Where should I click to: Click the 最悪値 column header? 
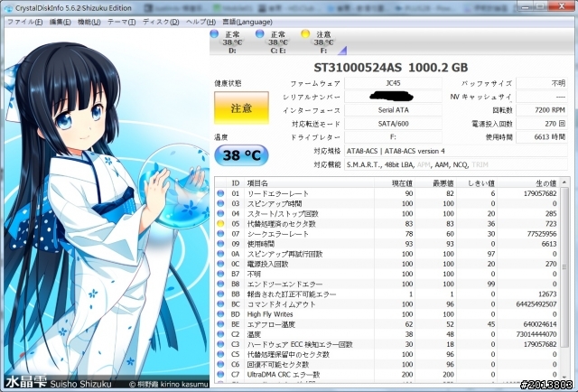coord(435,183)
